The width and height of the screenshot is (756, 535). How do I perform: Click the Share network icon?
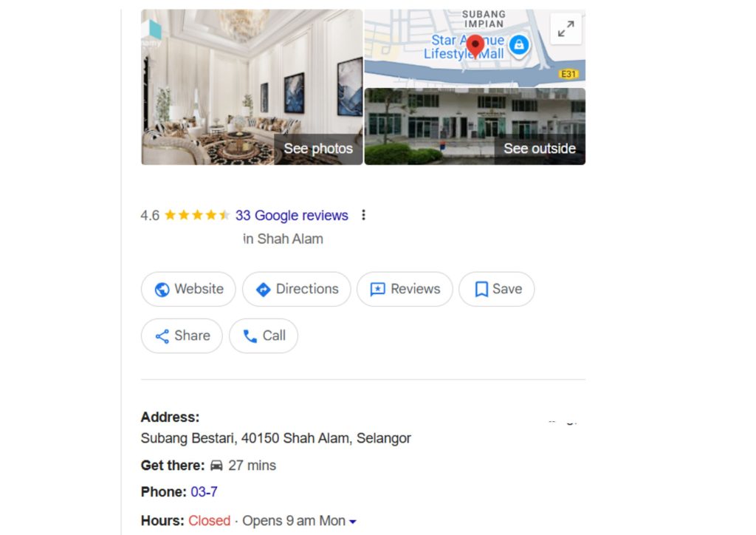tap(162, 336)
